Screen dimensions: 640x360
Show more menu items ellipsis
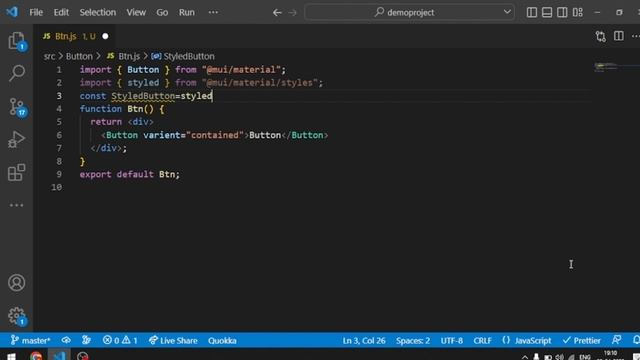(x=213, y=12)
